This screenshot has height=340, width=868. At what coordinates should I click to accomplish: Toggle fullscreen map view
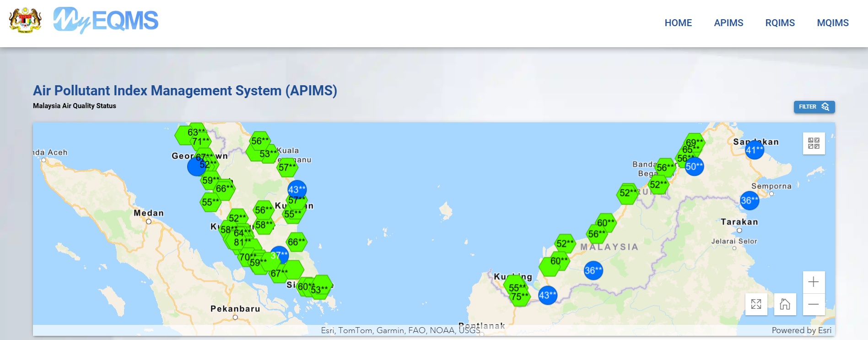pos(756,304)
